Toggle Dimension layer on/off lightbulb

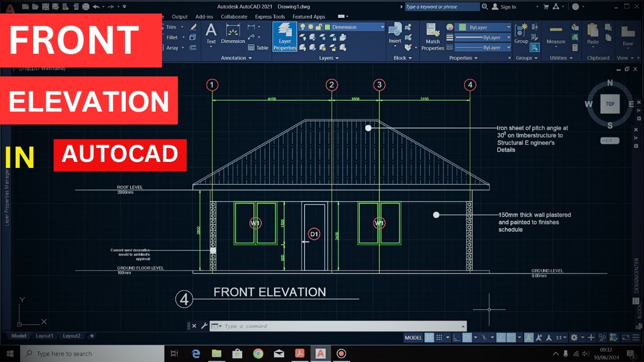point(303,27)
